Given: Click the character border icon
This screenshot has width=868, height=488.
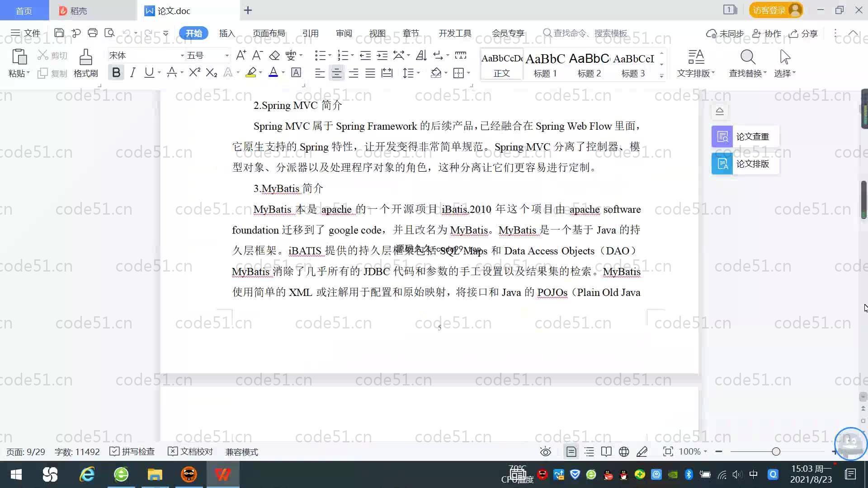Looking at the screenshot, I should (x=296, y=72).
